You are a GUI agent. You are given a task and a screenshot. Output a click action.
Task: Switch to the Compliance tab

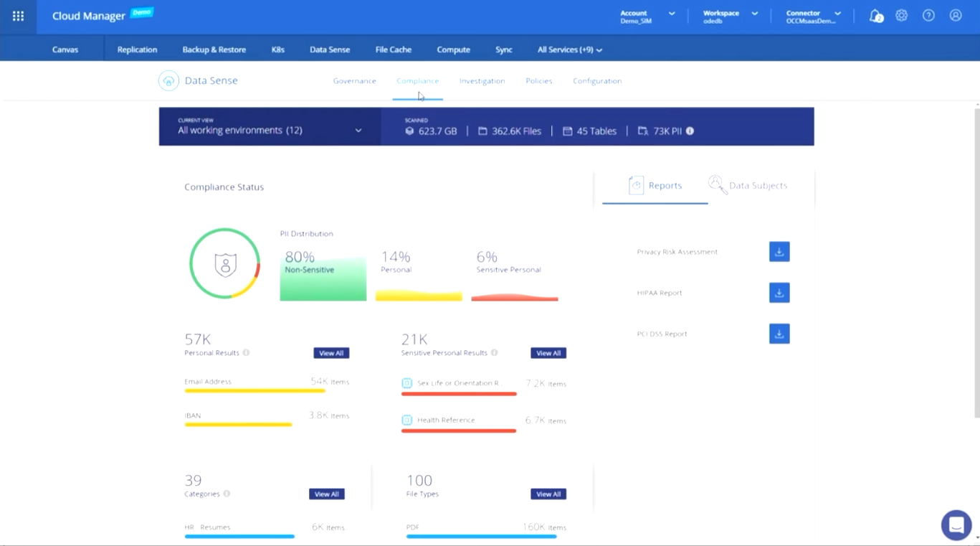(417, 81)
